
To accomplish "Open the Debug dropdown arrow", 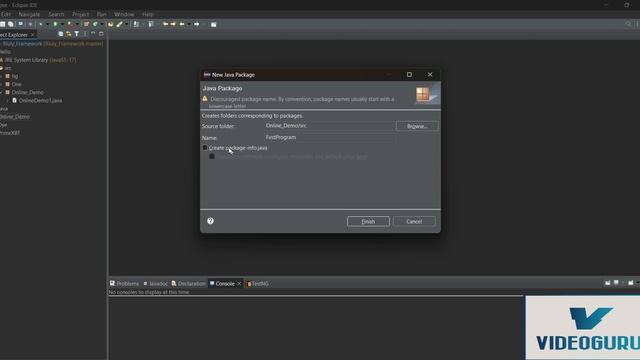I will pyautogui.click(x=48, y=24).
